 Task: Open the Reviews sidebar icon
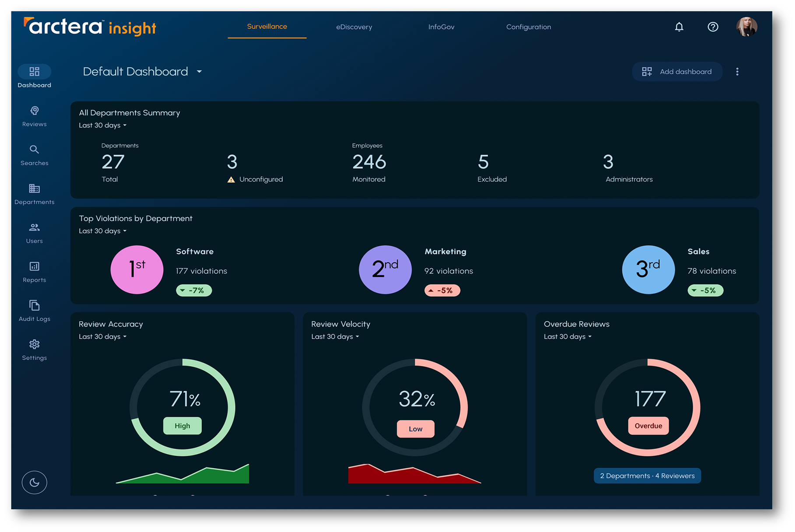point(34,111)
